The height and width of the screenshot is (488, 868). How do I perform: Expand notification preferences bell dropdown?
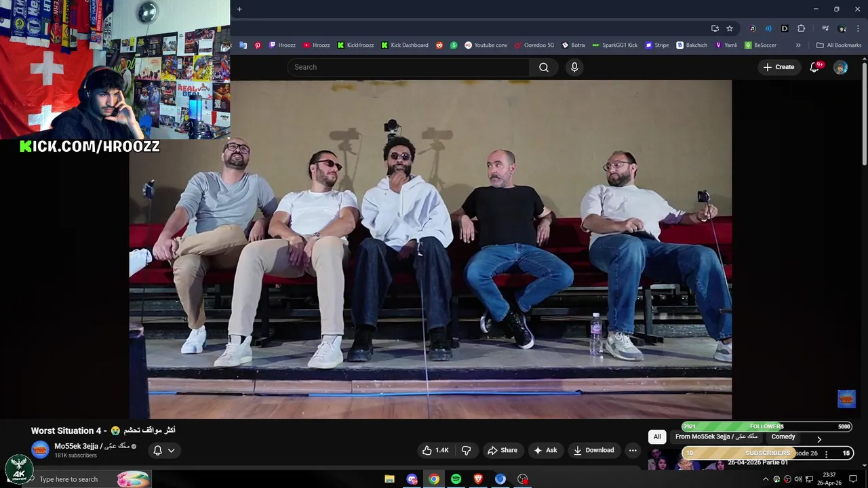(164, 450)
